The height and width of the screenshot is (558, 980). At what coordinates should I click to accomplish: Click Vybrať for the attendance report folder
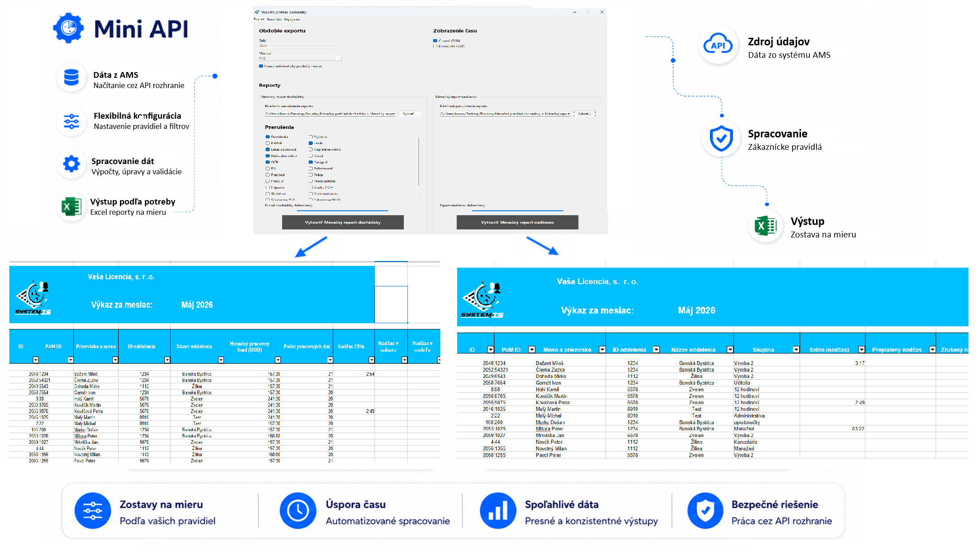tap(409, 114)
